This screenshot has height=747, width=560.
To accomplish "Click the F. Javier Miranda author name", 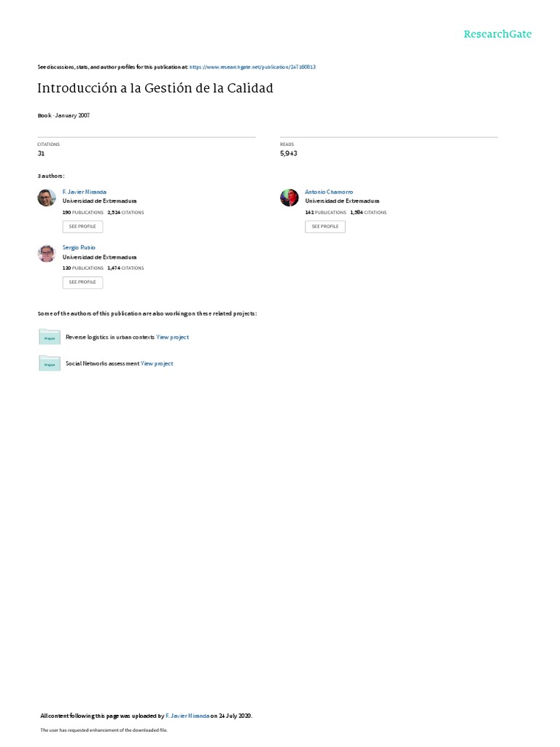I will pyautogui.click(x=85, y=192).
